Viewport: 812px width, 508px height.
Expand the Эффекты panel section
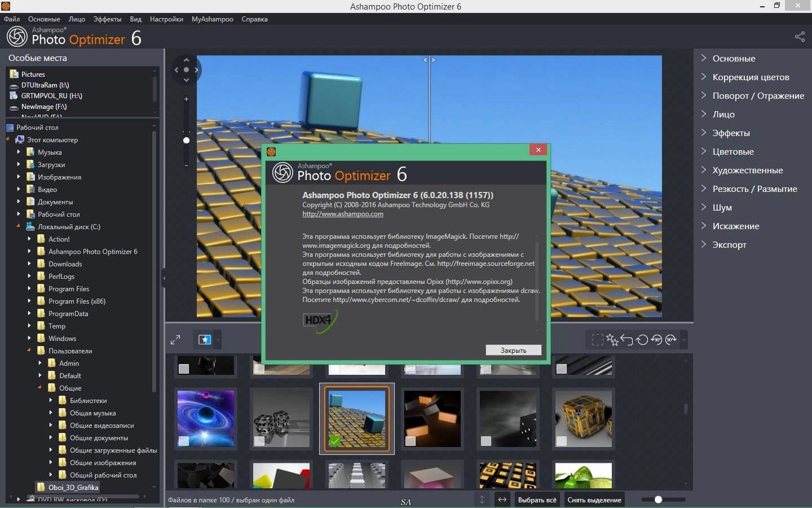(x=704, y=133)
